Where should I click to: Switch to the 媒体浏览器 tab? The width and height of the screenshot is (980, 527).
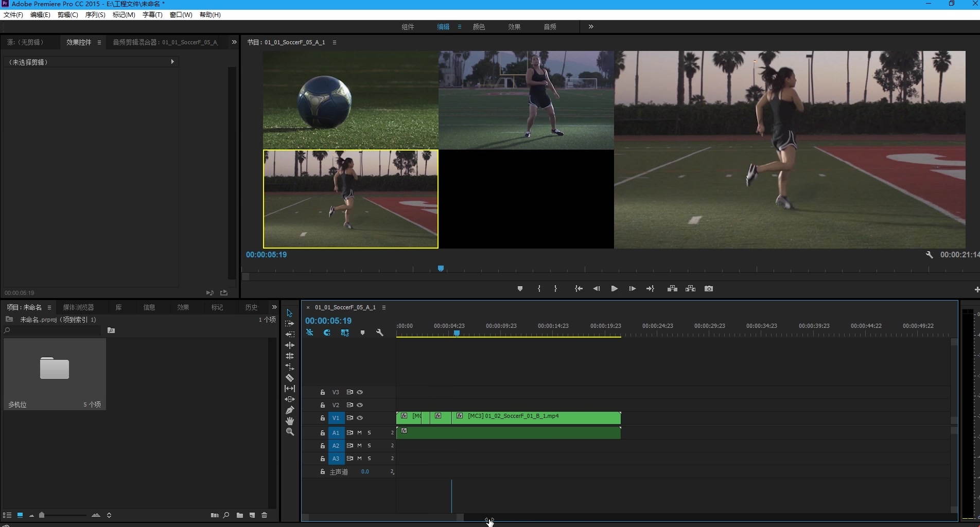pos(78,307)
